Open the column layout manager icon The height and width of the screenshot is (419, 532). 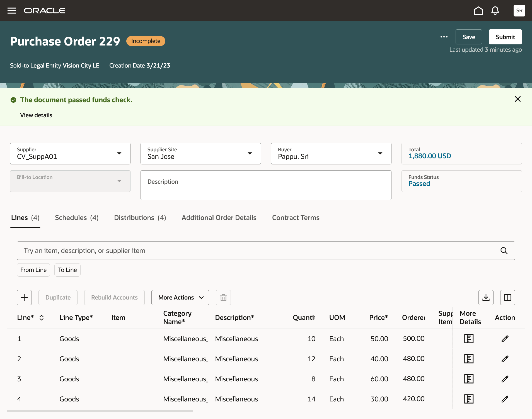507,297
